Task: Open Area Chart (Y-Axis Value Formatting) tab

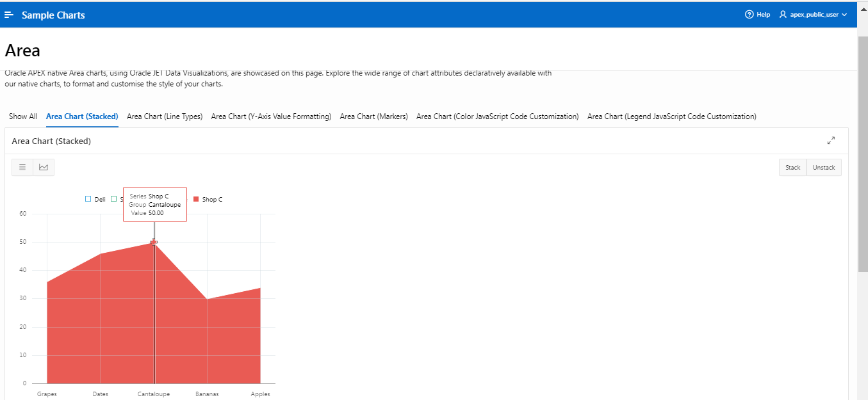Action: point(271,116)
